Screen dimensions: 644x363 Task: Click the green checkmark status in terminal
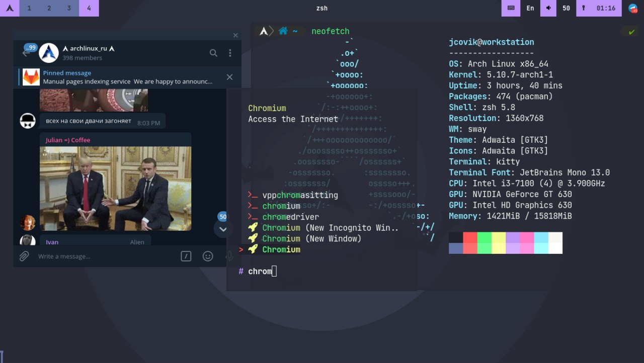coord(631,32)
